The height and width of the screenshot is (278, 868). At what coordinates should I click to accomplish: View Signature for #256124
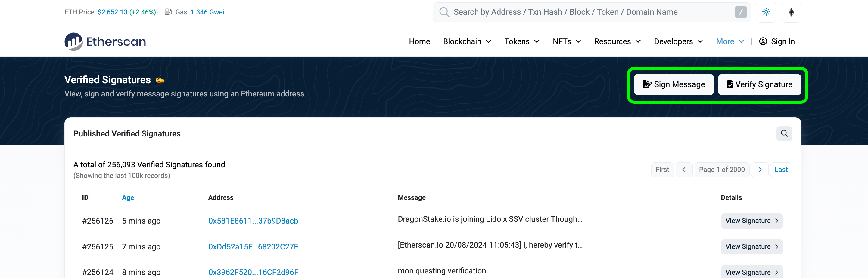coord(752,272)
